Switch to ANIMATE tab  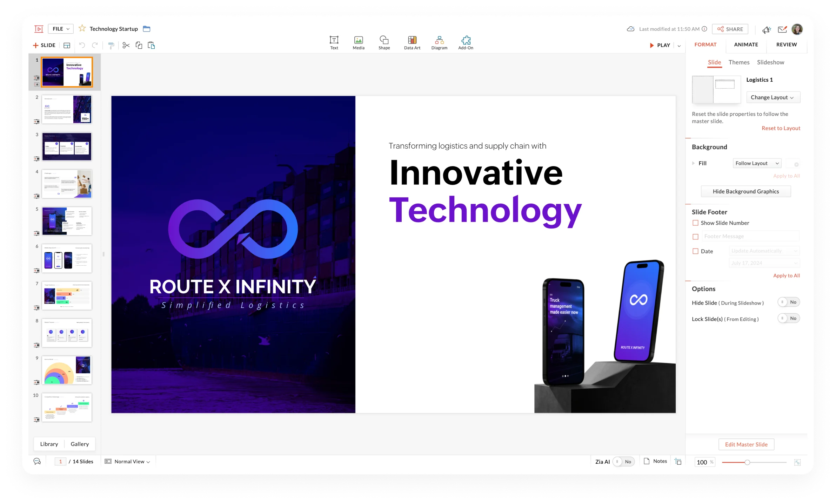[745, 44]
